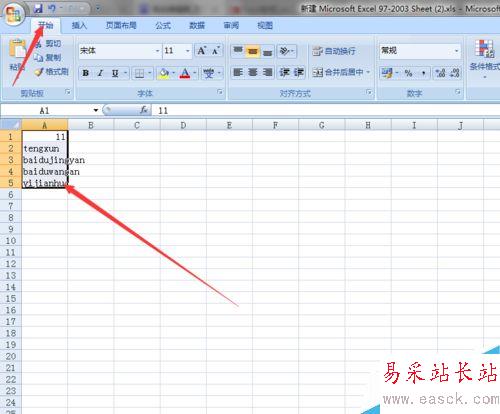Center text horizontally
Viewport: 500px width, 414px height.
(253, 72)
